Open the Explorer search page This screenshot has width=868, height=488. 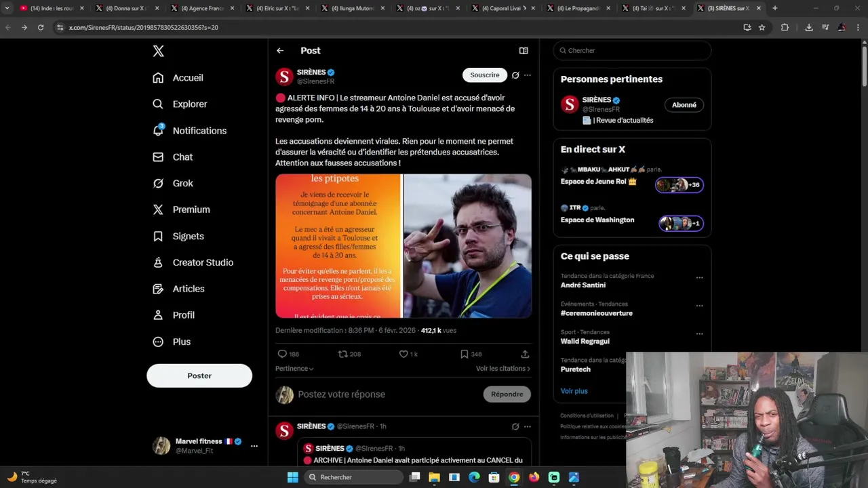[180, 104]
